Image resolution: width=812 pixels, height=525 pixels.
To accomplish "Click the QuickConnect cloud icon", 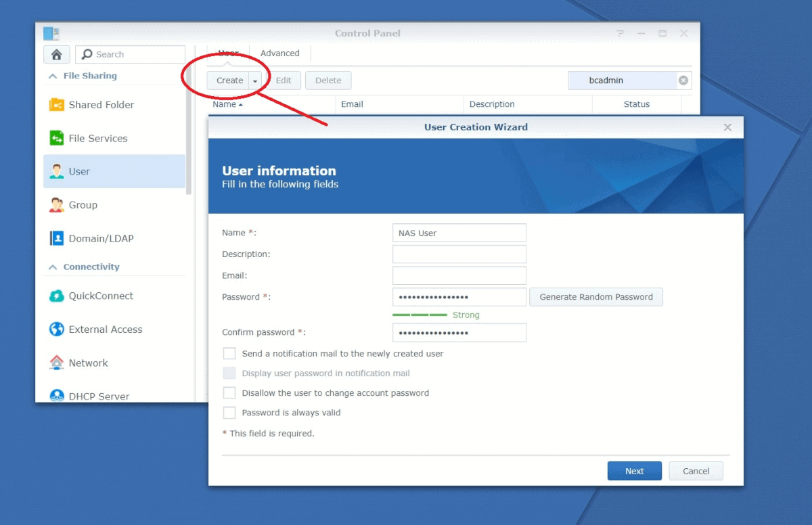I will coord(57,296).
